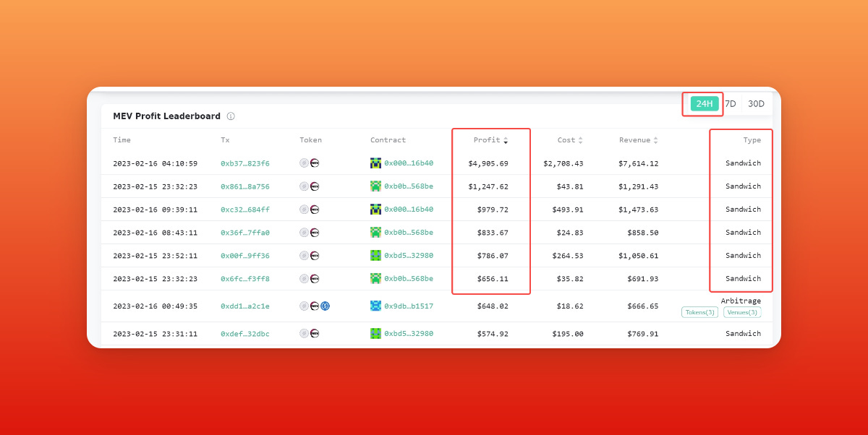Viewport: 868px width, 435px height.
Task: Click the info icon beside MEV Profit Leaderboard
Action: (231, 116)
